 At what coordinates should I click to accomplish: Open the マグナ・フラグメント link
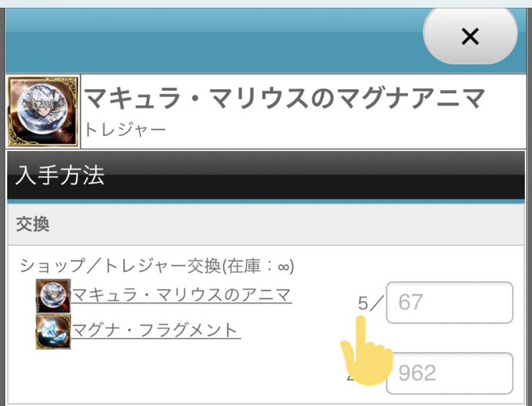click(x=156, y=330)
